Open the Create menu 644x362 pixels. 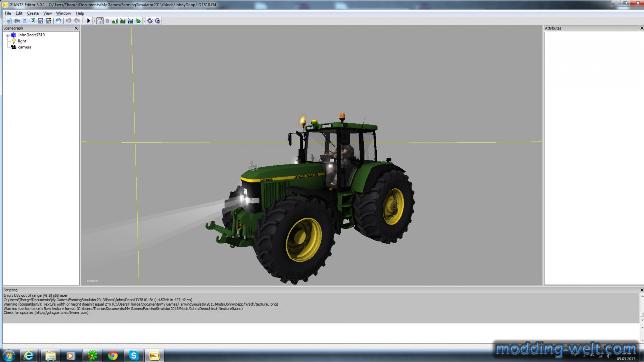[33, 13]
